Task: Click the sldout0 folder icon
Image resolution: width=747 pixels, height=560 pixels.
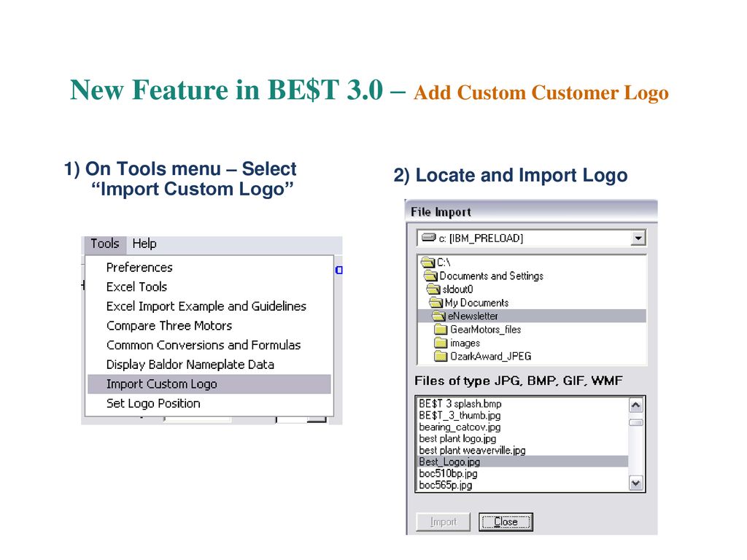Action: coord(433,289)
